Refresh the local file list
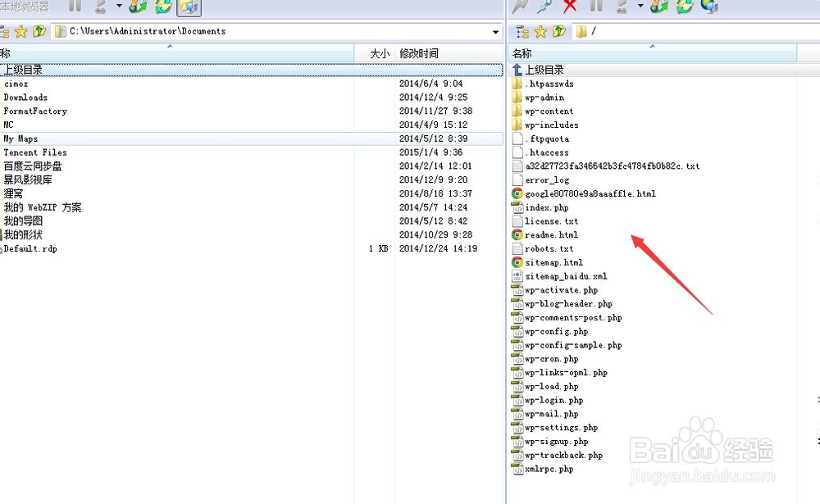 pos(163,7)
